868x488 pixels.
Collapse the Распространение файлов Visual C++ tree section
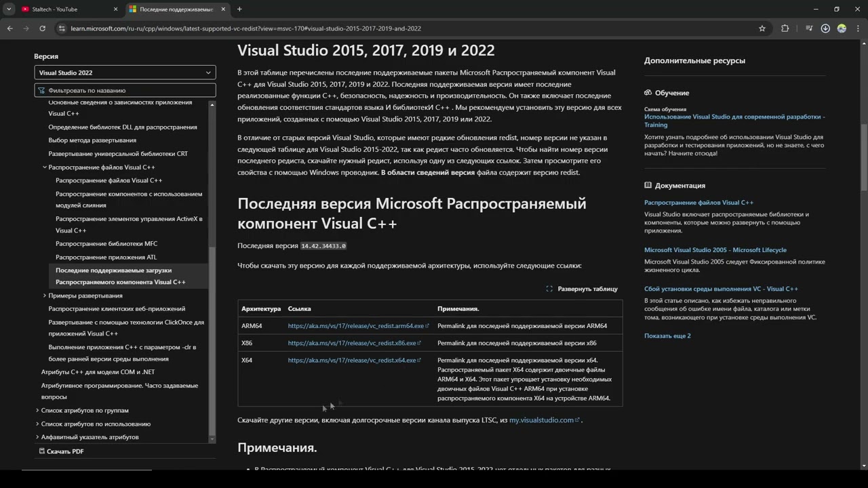45,167
